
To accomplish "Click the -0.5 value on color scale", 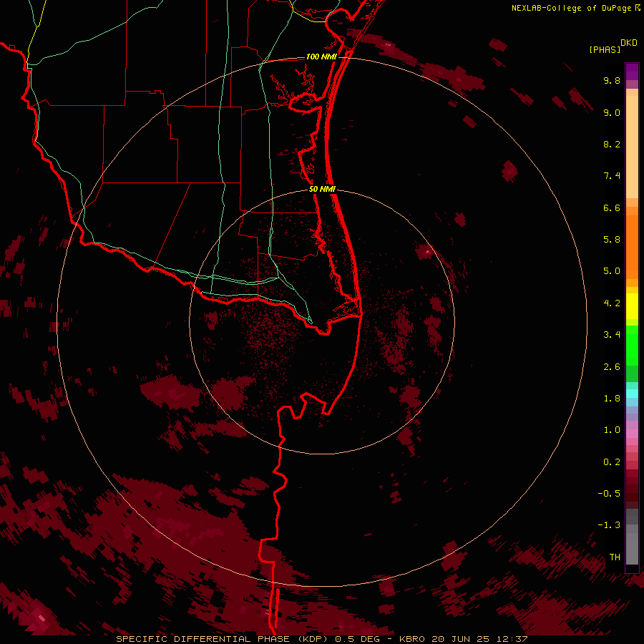I will click(x=609, y=494).
